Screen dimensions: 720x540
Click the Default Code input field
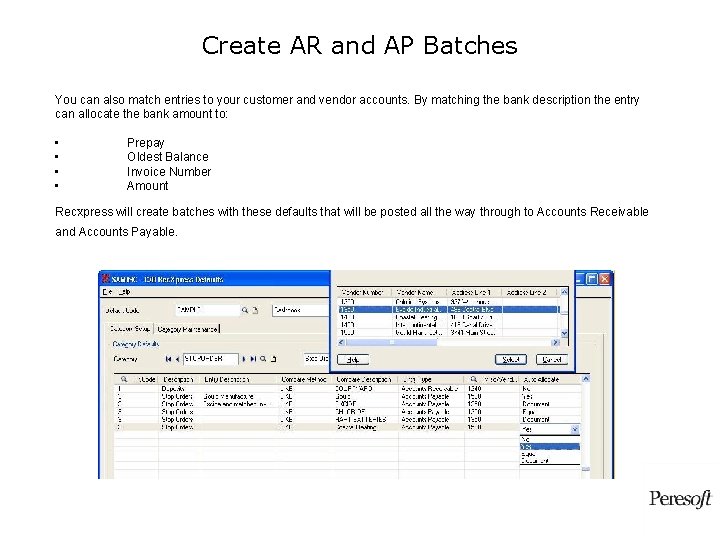click(208, 310)
